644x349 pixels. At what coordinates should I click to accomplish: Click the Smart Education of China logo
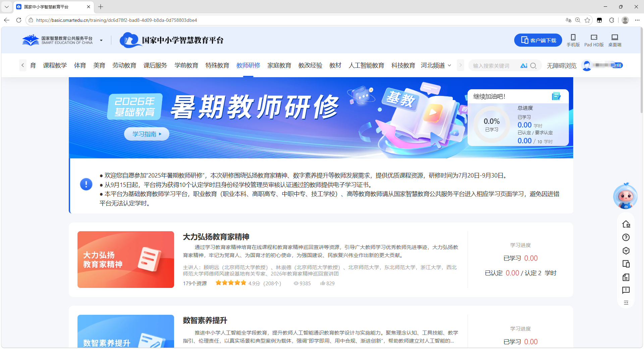[x=57, y=40]
